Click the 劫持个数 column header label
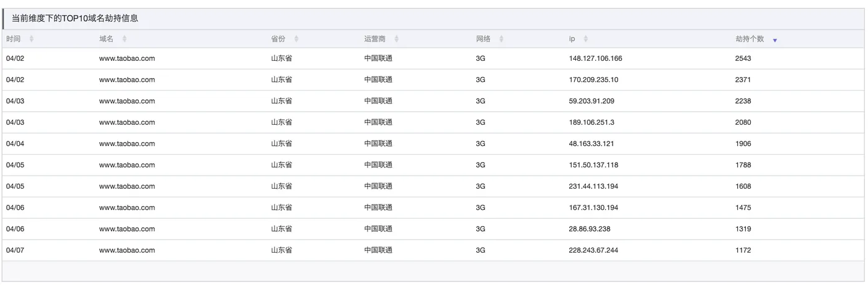The height and width of the screenshot is (285, 868). (x=750, y=39)
